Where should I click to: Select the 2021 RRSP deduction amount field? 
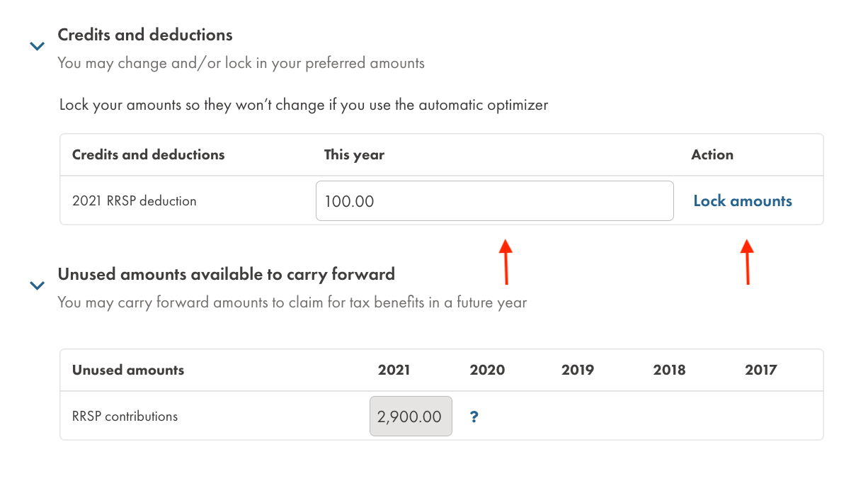[493, 200]
